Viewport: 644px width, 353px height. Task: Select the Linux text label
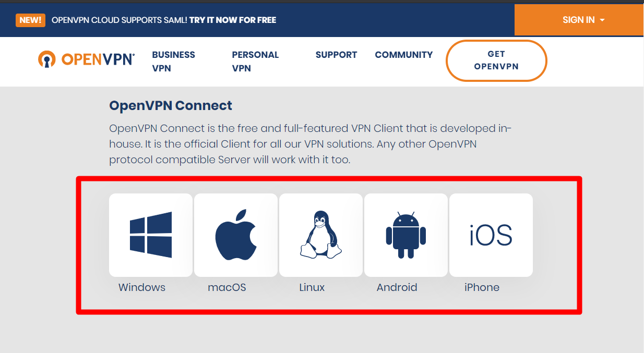(312, 287)
